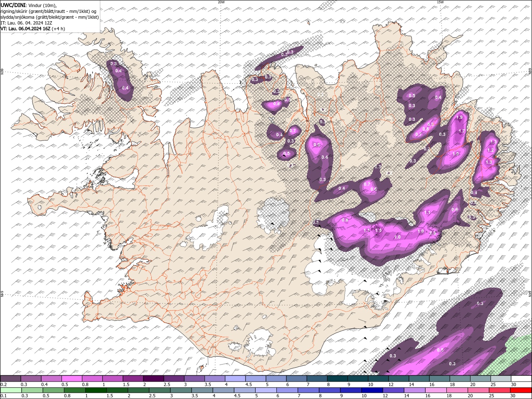This screenshot has width=532, height=399.
Task: Click the 15W longitude label
Action: (x=440, y=2)
